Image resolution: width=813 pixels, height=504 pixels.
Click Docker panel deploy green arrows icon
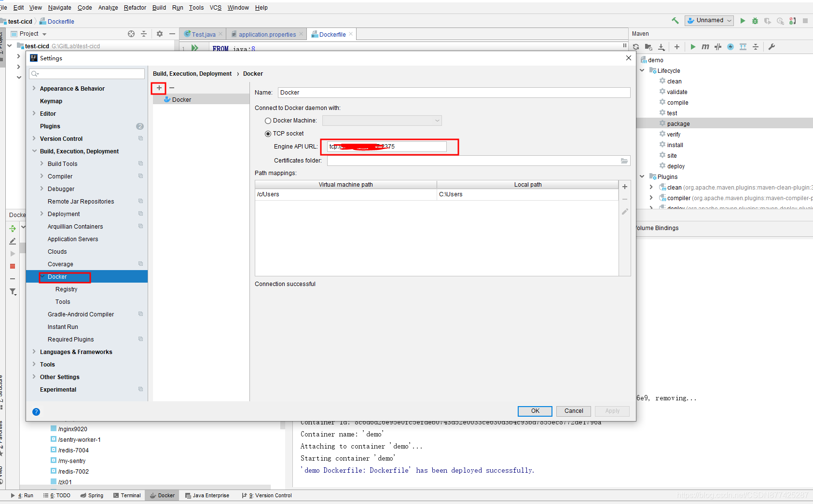pos(13,229)
